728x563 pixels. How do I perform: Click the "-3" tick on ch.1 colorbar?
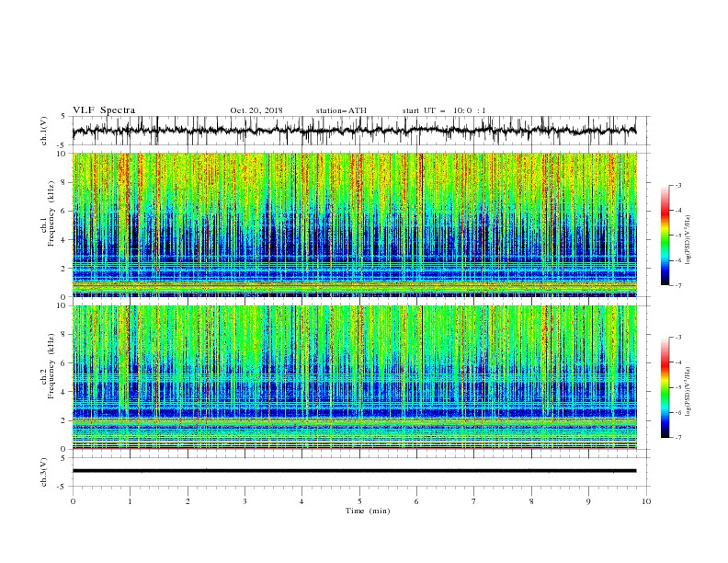pos(677,186)
